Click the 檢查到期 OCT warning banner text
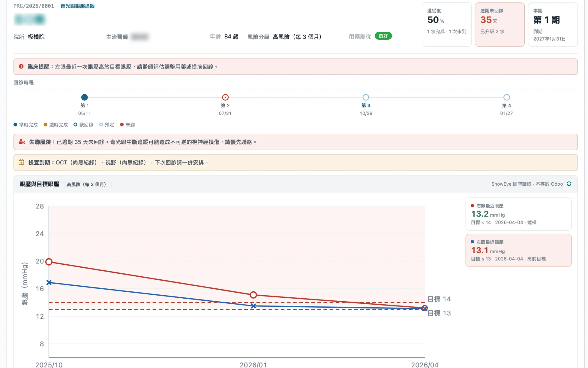Viewport: 588px width, 368px height. pyautogui.click(x=118, y=163)
